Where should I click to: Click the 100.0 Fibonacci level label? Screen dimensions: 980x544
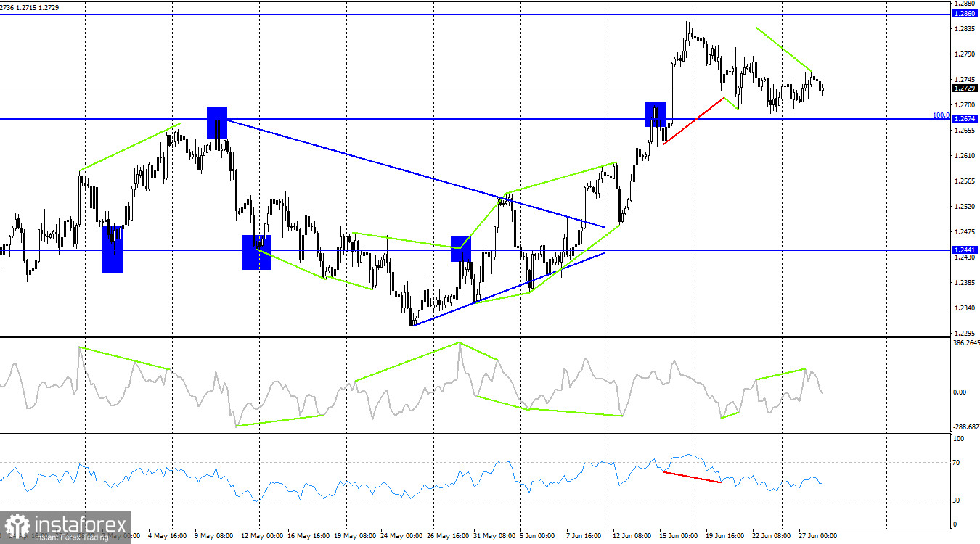tap(941, 115)
